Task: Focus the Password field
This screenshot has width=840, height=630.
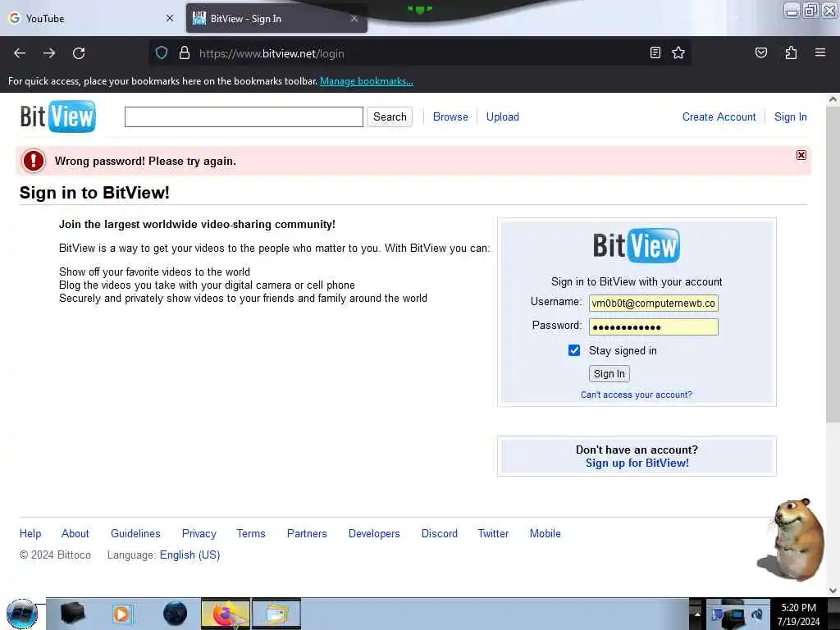Action: click(654, 327)
